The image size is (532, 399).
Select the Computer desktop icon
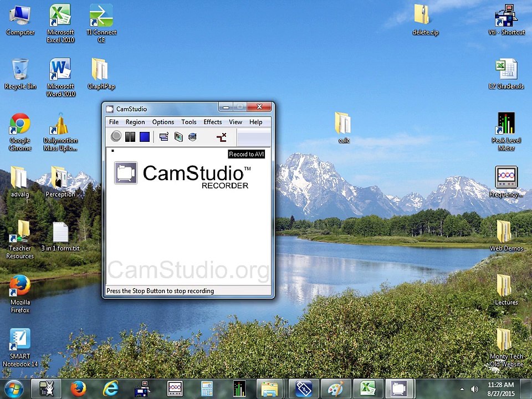pos(20,21)
